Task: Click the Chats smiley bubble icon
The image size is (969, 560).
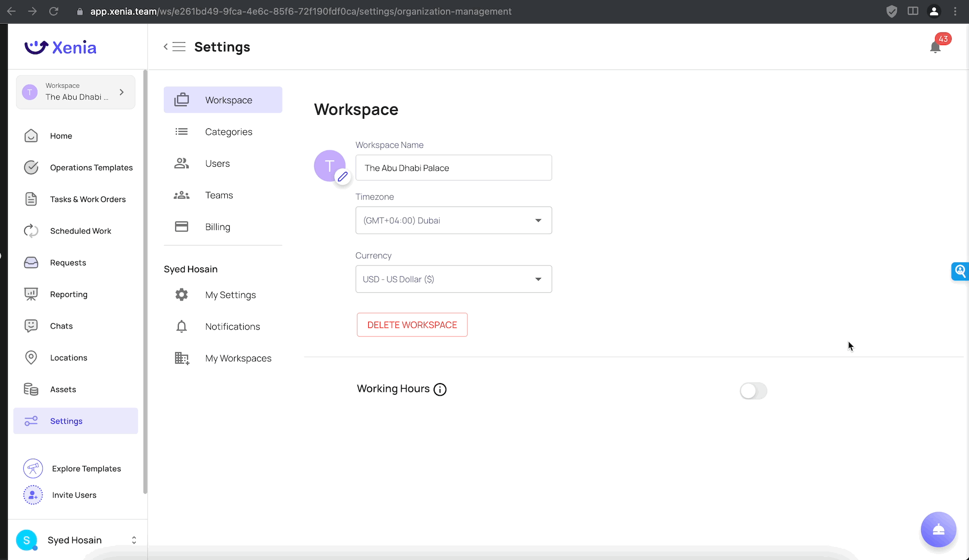Action: [x=31, y=326]
